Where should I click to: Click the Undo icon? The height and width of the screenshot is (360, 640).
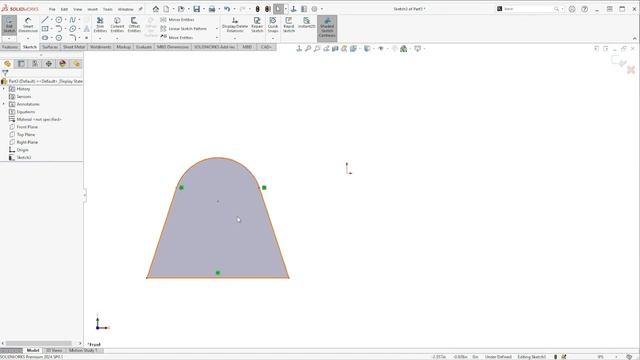(227, 9)
